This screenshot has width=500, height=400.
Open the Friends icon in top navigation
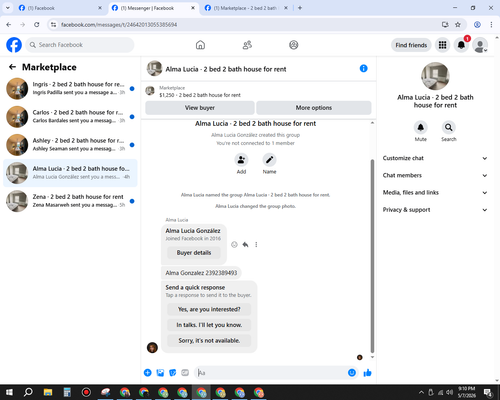[247, 45]
